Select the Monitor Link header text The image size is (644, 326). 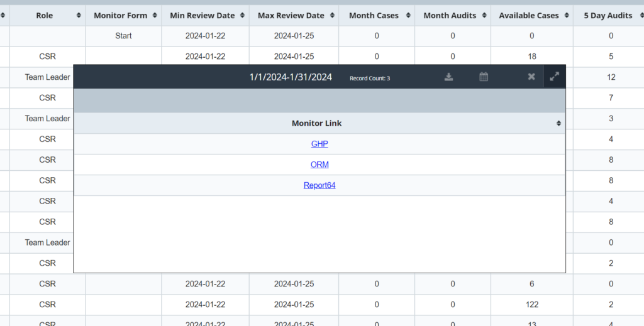[316, 124]
